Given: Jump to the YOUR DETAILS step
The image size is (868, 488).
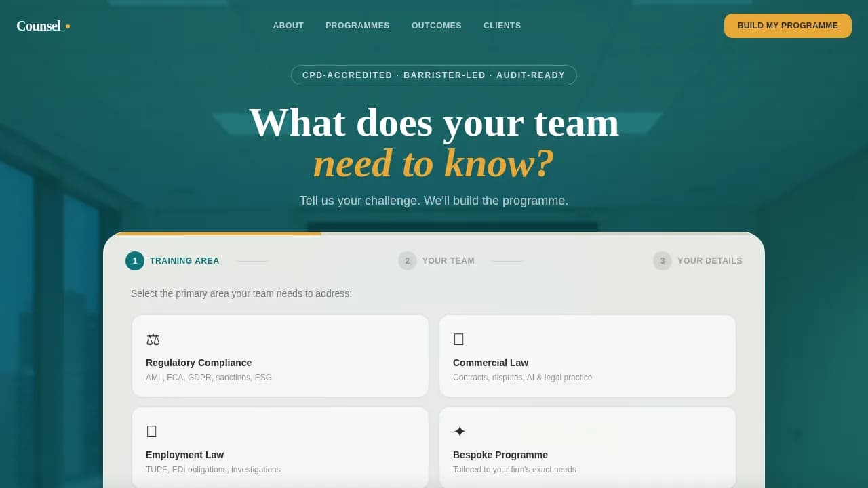Looking at the screenshot, I should click(x=698, y=260).
